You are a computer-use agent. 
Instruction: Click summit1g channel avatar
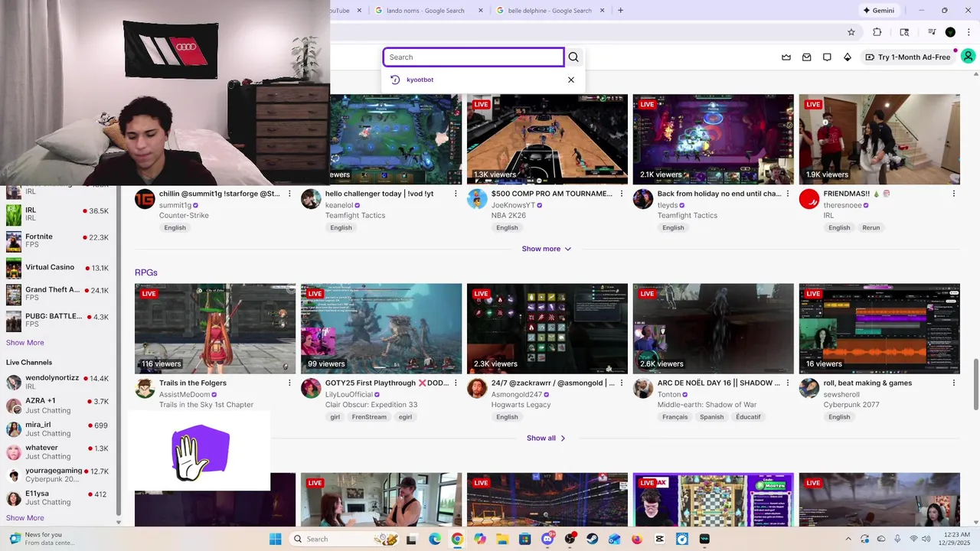[x=145, y=200]
